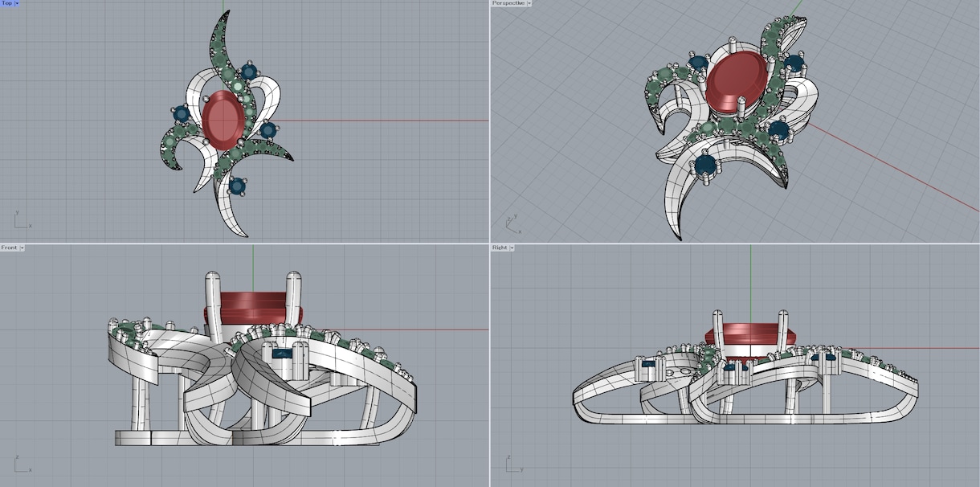This screenshot has height=487, width=980.
Task: Activate the Front viewport title label
Action: click(x=10, y=248)
